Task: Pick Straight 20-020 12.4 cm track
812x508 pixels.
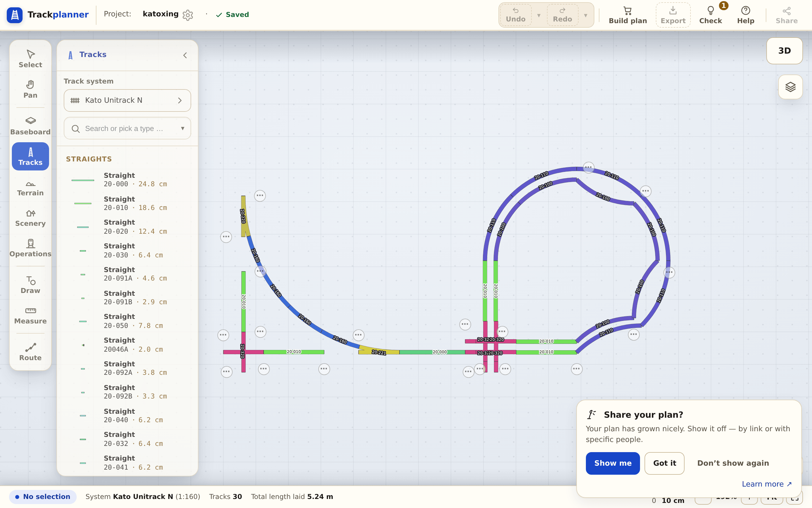Action: coord(127,227)
